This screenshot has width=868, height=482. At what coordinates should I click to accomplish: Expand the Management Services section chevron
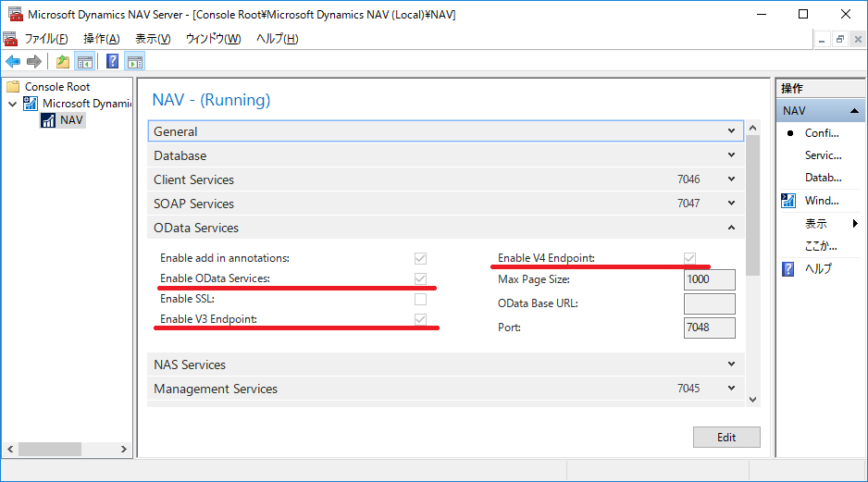(731, 389)
